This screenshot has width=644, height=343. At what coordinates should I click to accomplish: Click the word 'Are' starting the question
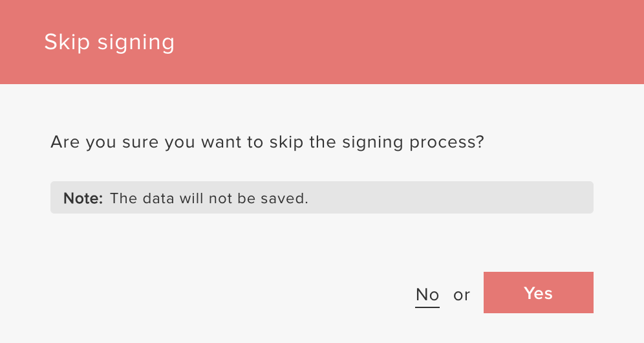click(63, 142)
